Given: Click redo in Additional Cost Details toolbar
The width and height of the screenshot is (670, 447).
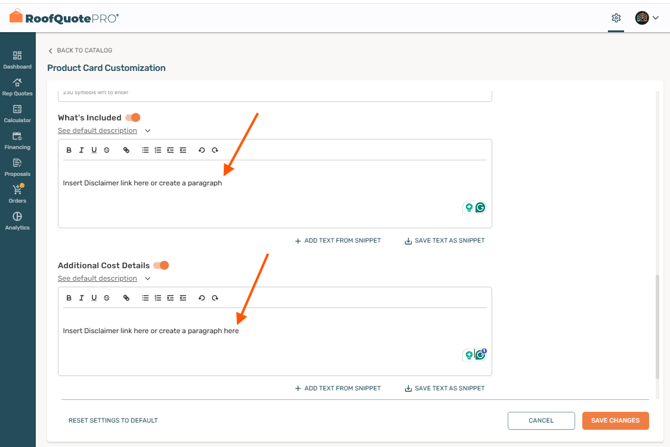Looking at the screenshot, I should [214, 298].
